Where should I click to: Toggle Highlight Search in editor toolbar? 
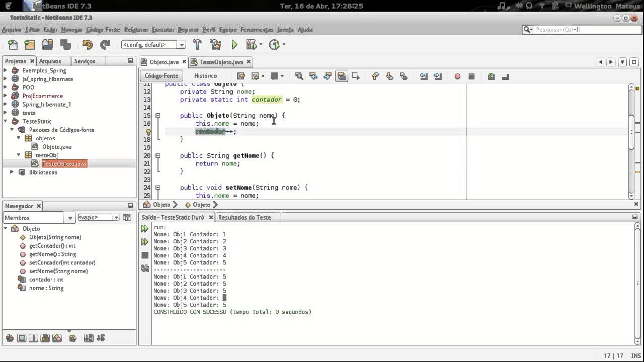coord(342,76)
